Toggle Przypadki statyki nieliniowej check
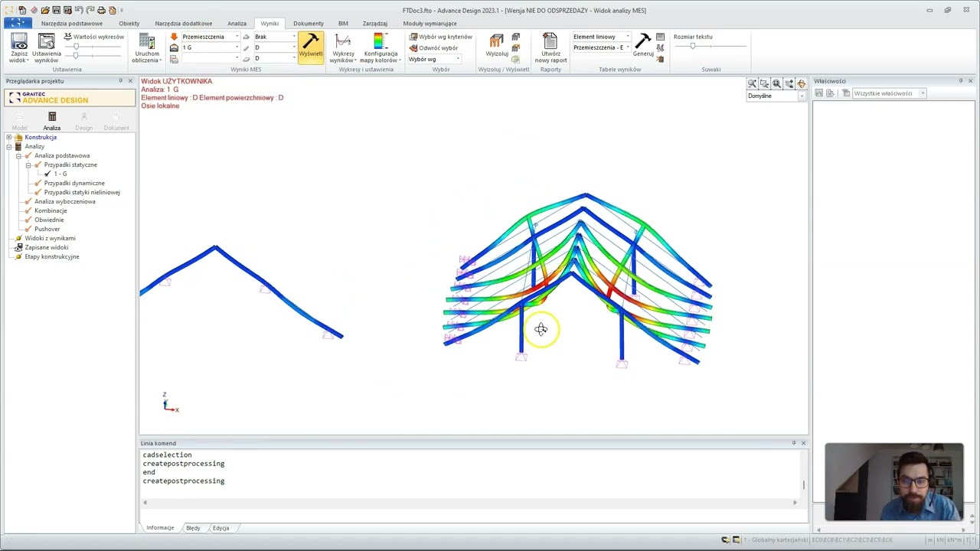 (x=38, y=192)
